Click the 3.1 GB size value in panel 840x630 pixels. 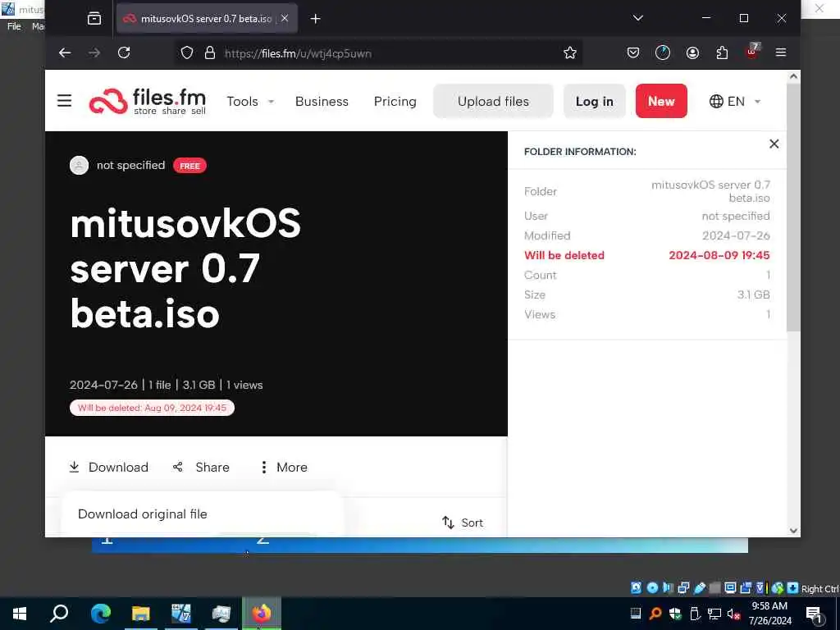click(x=753, y=294)
